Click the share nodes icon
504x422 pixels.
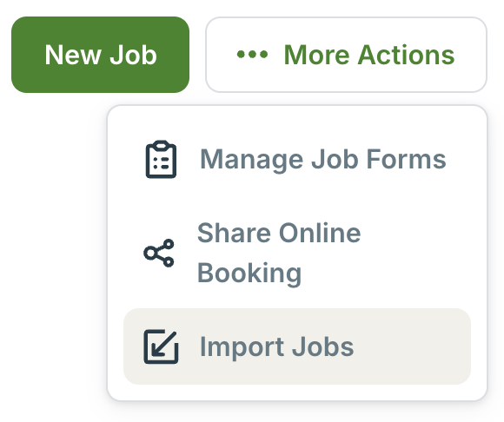click(159, 253)
